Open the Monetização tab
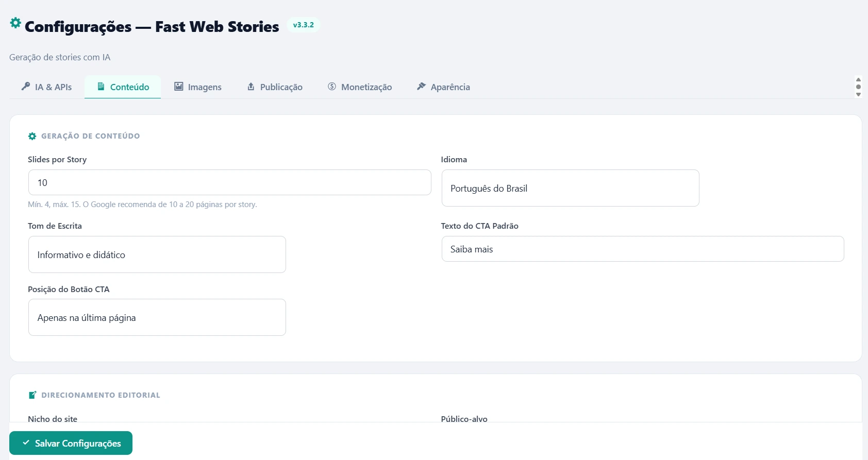 (x=360, y=87)
